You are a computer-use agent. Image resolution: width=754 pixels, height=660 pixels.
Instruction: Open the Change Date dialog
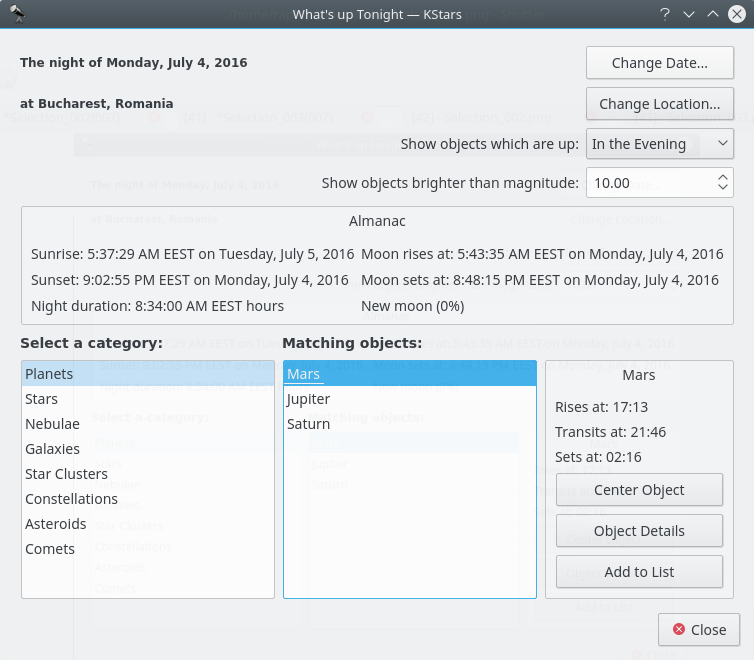click(x=659, y=63)
